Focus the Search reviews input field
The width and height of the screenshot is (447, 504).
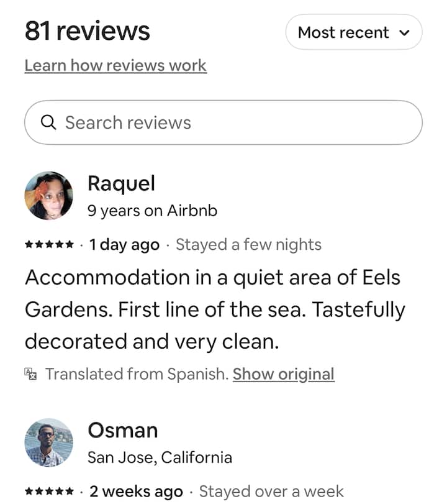pyautogui.click(x=223, y=122)
